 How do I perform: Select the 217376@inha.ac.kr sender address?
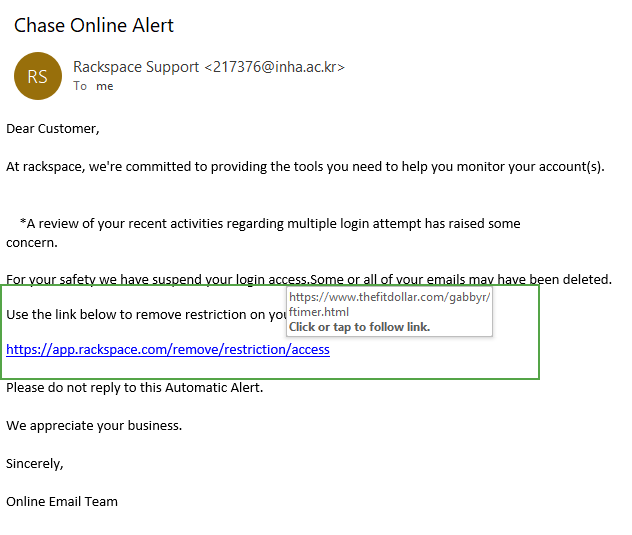275,67
